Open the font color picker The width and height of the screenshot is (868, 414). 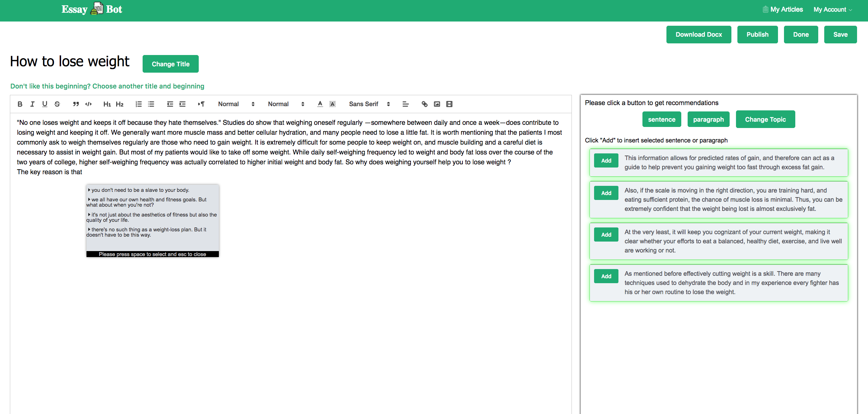[x=320, y=104]
